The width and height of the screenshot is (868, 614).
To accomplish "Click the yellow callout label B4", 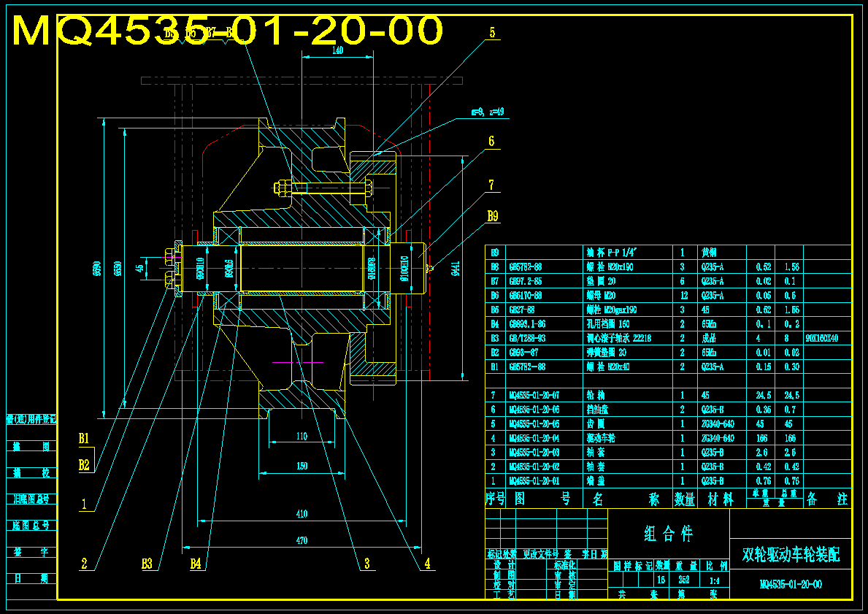I will coord(196,564).
